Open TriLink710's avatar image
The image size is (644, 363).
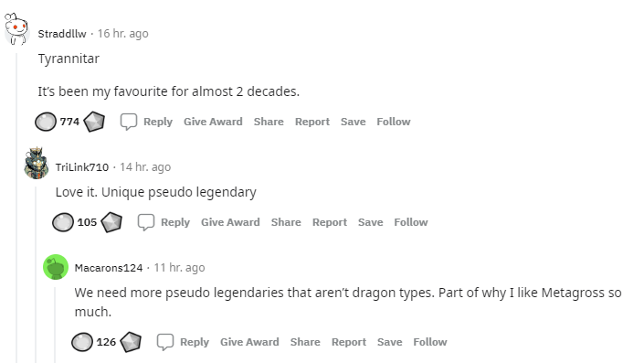coord(37,163)
